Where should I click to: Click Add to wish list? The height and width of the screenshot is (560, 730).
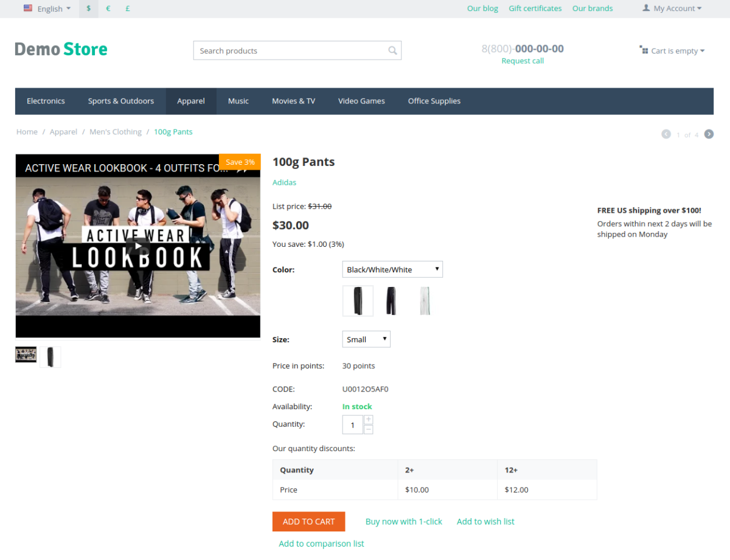485,522
